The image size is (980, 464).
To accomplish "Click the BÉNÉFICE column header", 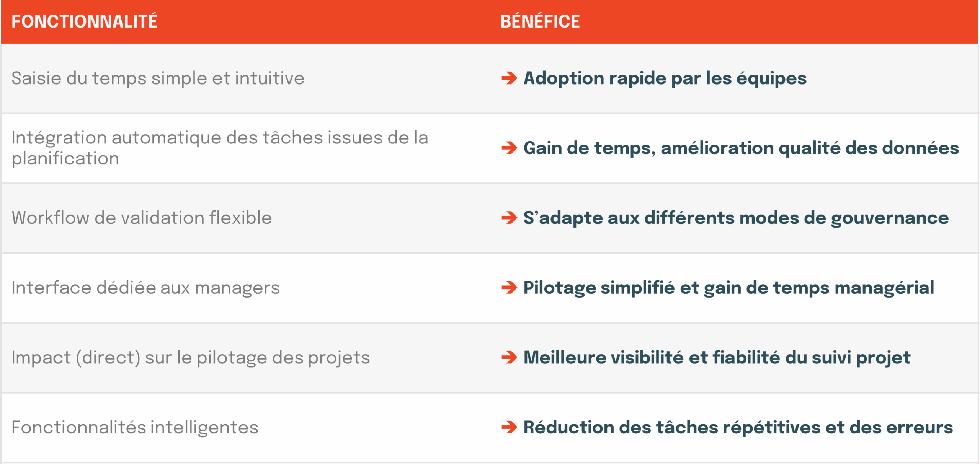I will pos(540,21).
